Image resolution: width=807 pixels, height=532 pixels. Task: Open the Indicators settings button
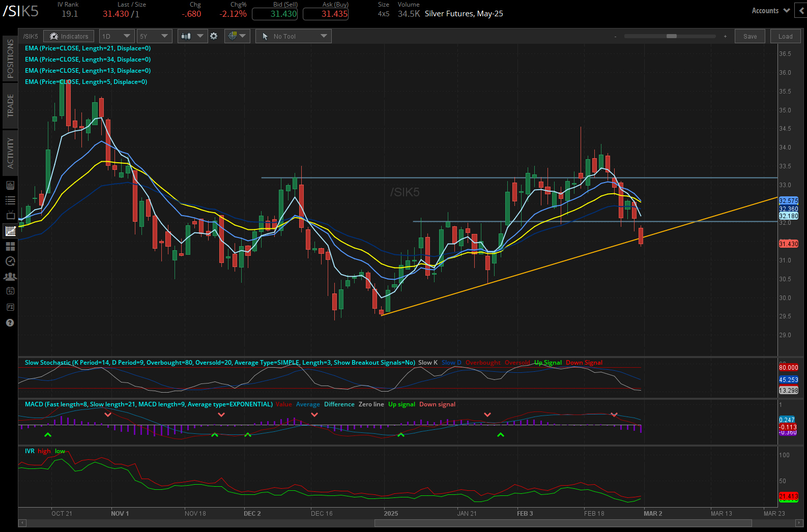point(69,36)
